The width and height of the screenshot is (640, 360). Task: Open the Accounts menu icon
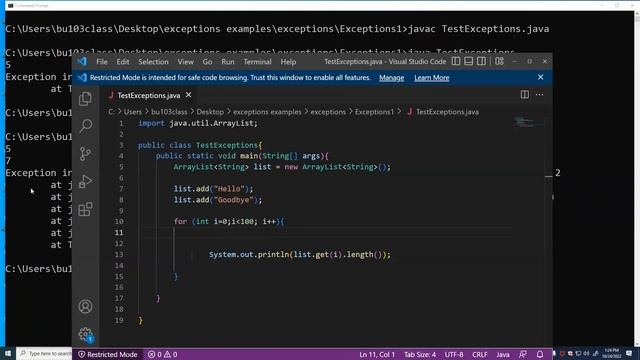click(x=85, y=307)
